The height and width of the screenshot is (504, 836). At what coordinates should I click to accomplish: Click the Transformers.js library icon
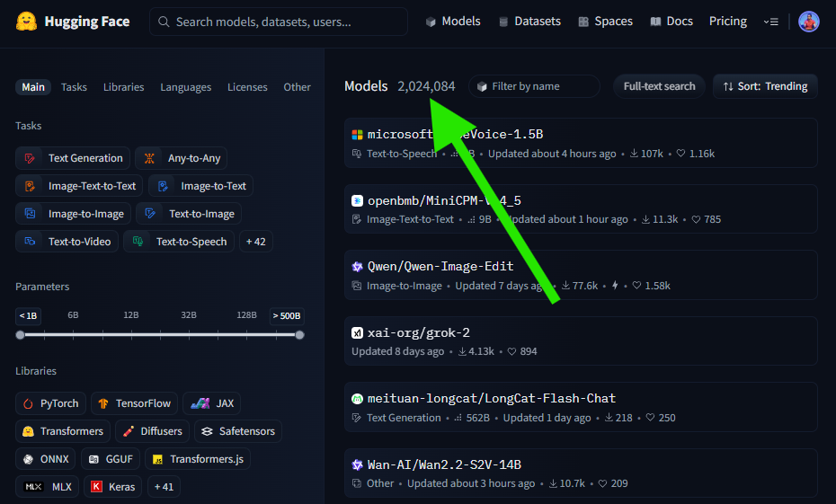coord(158,459)
